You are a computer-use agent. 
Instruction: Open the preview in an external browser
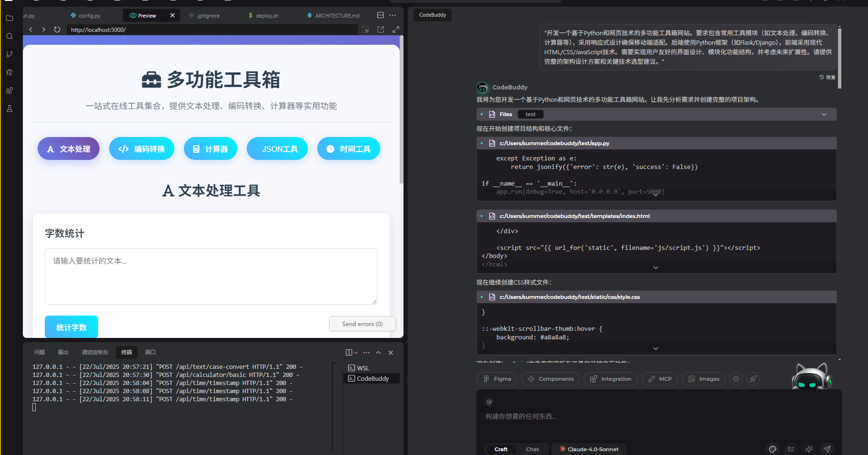coord(381,30)
